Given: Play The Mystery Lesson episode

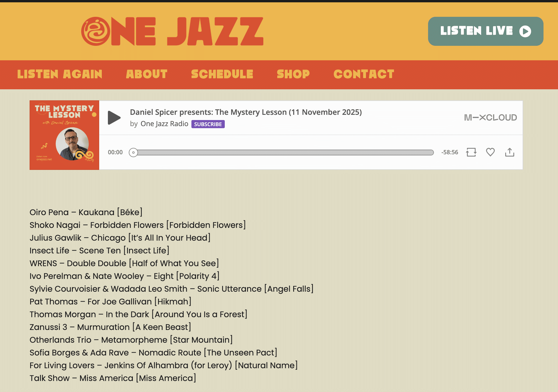Looking at the screenshot, I should (114, 118).
